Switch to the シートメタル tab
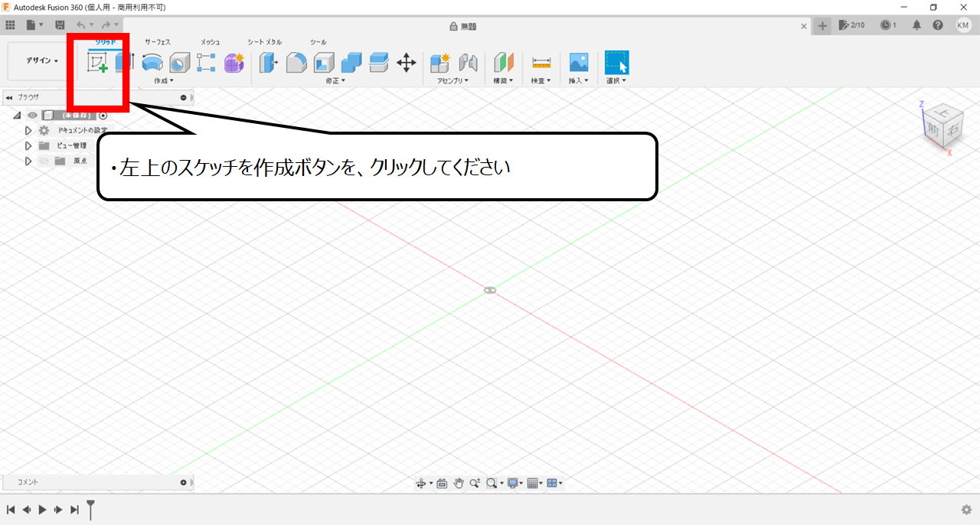 (264, 42)
